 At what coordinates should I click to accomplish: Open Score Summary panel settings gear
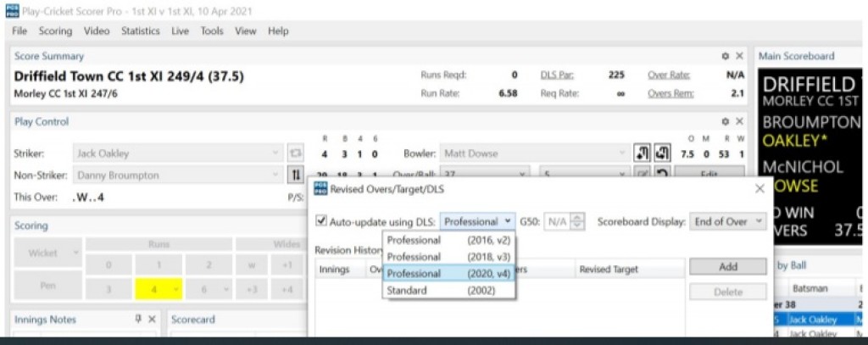click(x=726, y=56)
